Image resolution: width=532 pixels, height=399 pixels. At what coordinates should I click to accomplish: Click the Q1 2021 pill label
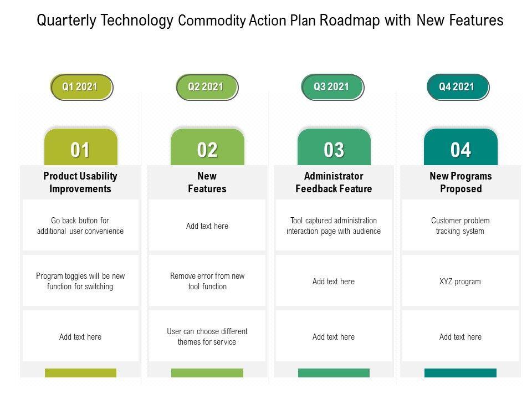click(81, 87)
